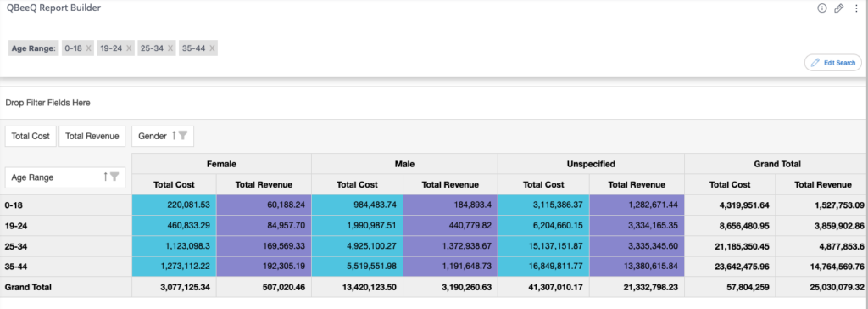Remove the 25-34 age range filter chip
Viewport: 868px width, 309px height.
[170, 48]
